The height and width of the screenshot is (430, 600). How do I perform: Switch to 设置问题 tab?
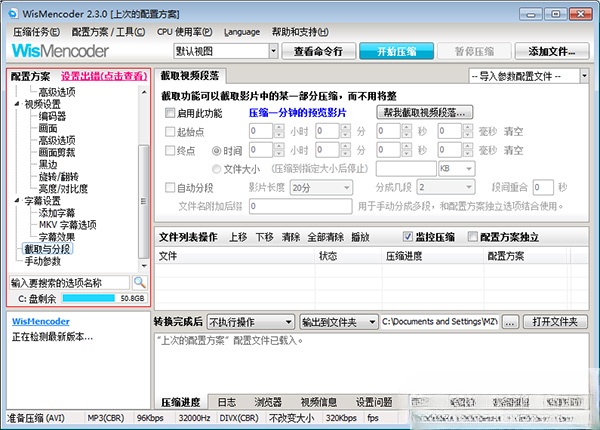374,402
